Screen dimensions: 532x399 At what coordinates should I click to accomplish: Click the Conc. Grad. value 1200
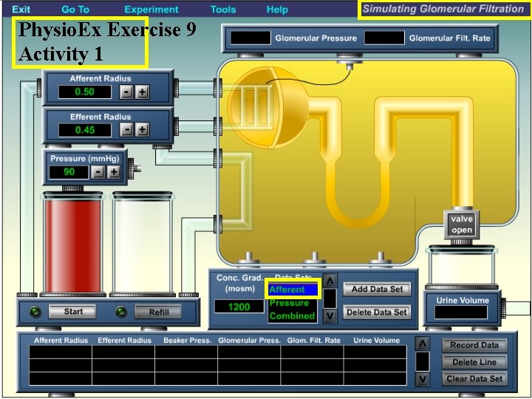pyautogui.click(x=239, y=307)
